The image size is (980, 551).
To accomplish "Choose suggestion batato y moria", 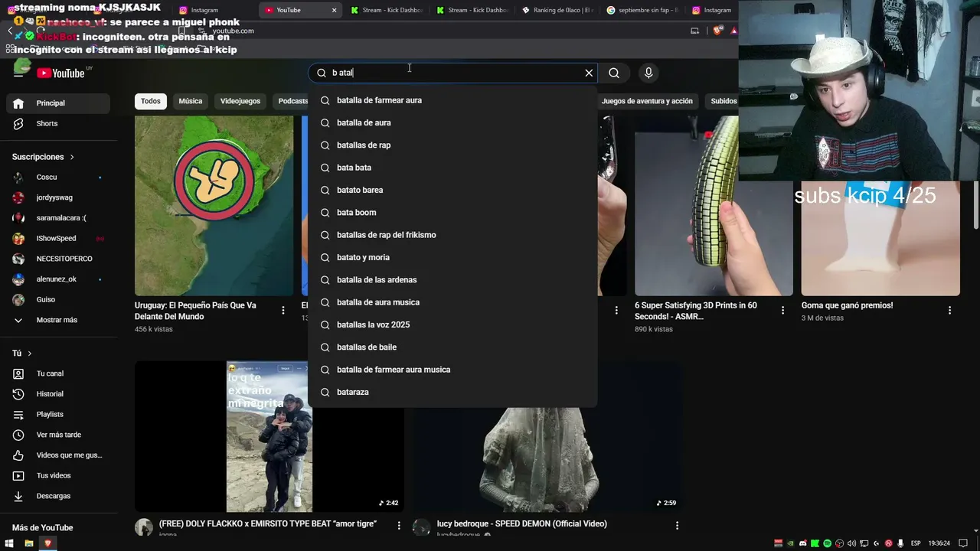I will [452, 257].
